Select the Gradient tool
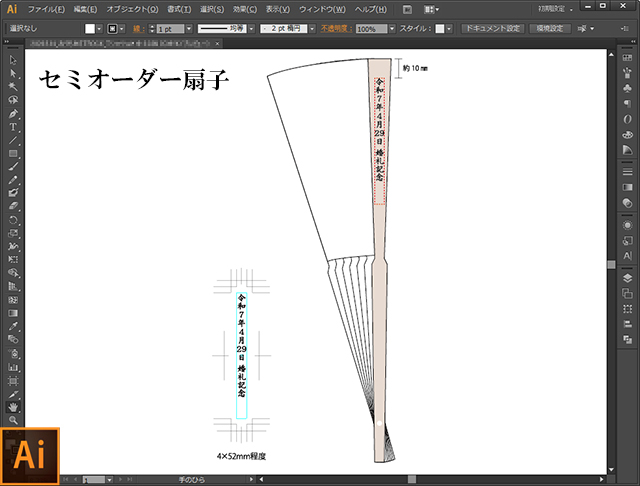 pos(13,313)
